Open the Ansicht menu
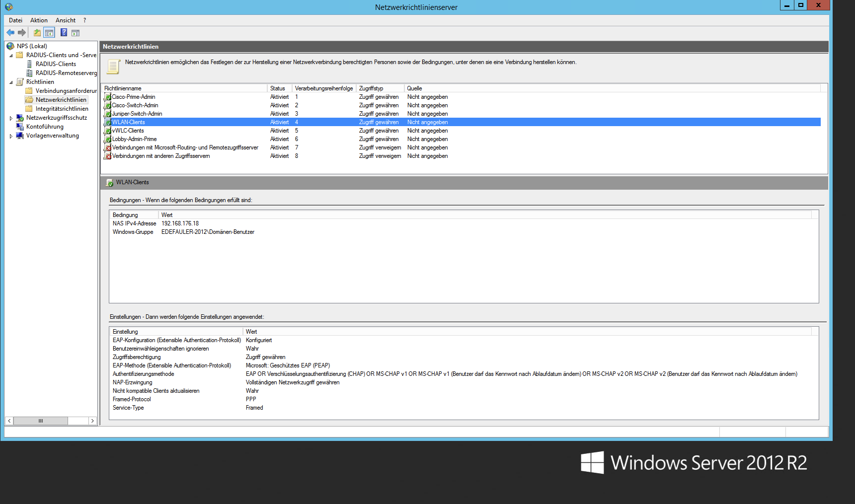Image resolution: width=855 pixels, height=504 pixels. [x=66, y=20]
